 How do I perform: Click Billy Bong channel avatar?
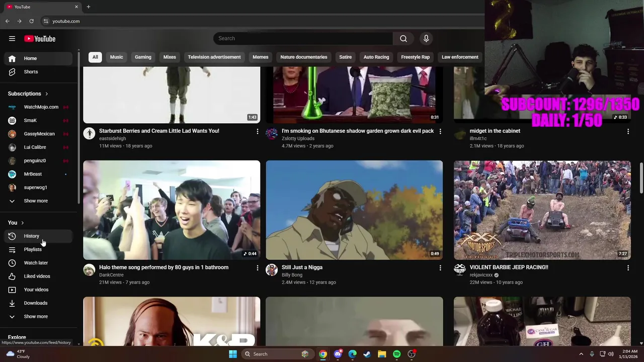click(x=272, y=270)
